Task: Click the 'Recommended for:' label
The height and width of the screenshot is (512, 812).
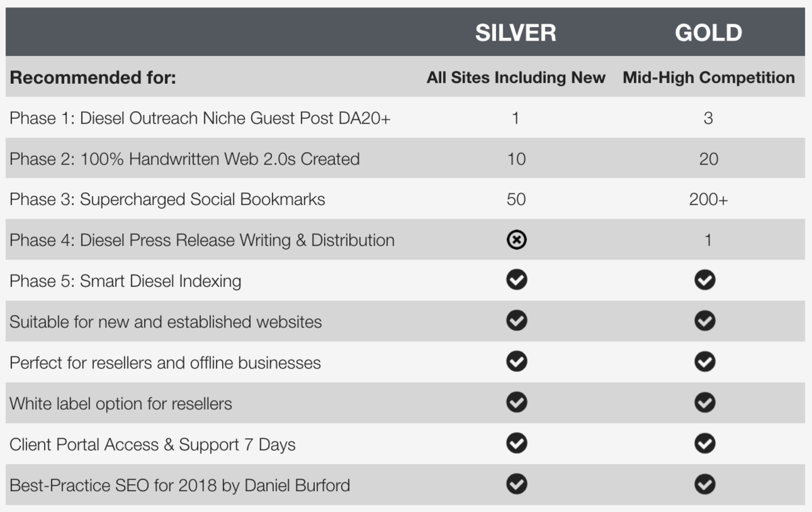Action: 93,78
